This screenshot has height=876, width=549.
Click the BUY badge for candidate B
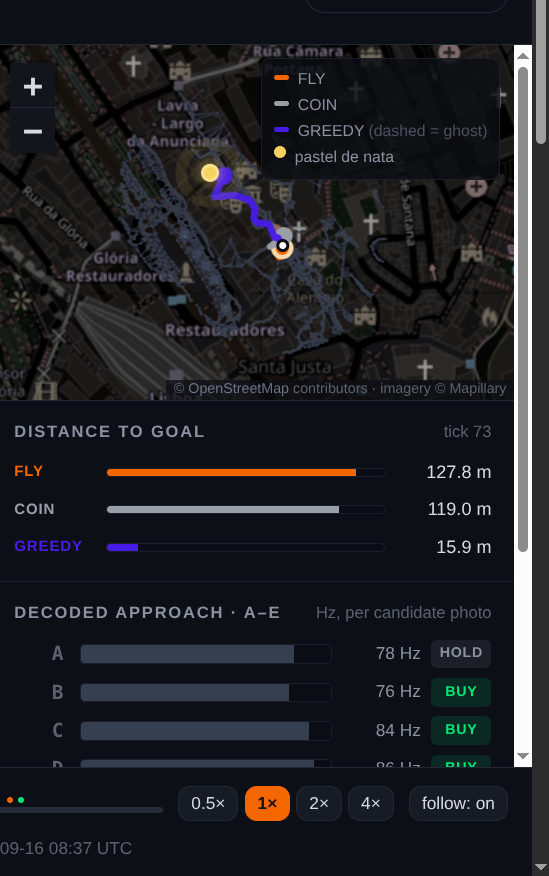(461, 692)
